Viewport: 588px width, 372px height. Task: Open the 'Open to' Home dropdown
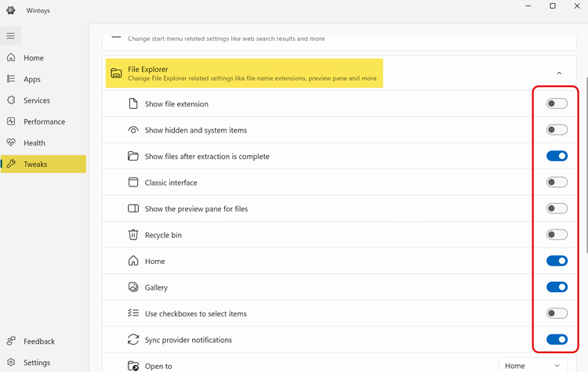coord(532,366)
